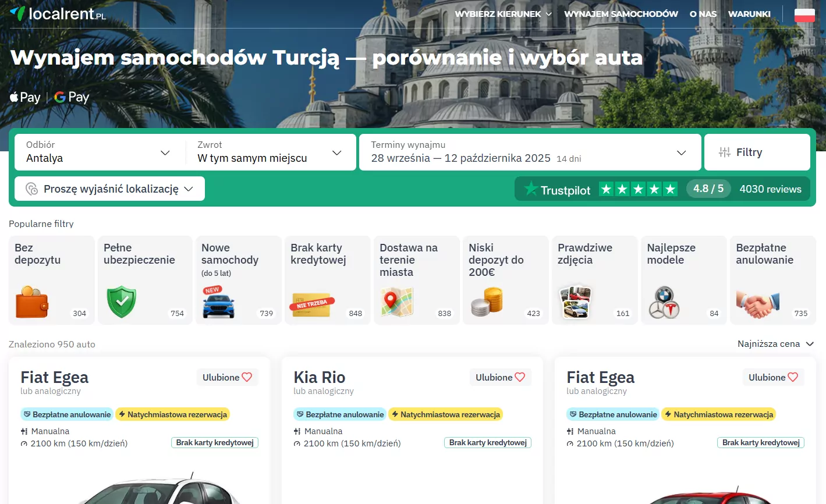
Task: Go to the Warunki menu item
Action: click(749, 14)
